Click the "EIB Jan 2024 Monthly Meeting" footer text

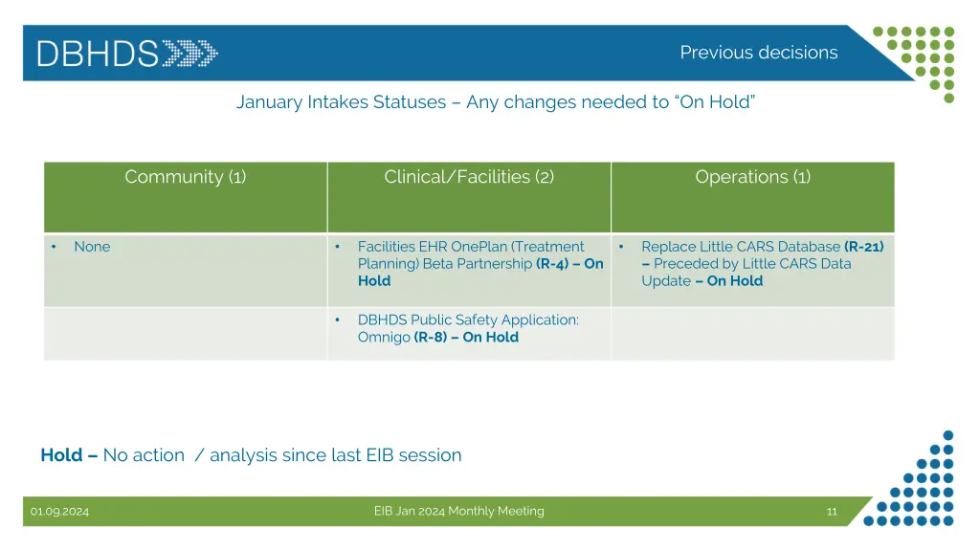point(458,512)
